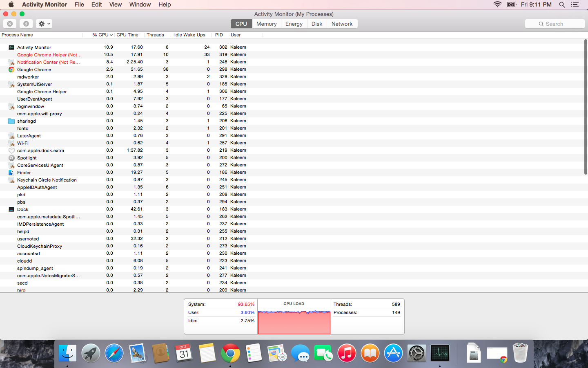Viewport: 588px width, 368px height.
Task: Click the quit process (X) toolbar button
Action: click(10, 24)
